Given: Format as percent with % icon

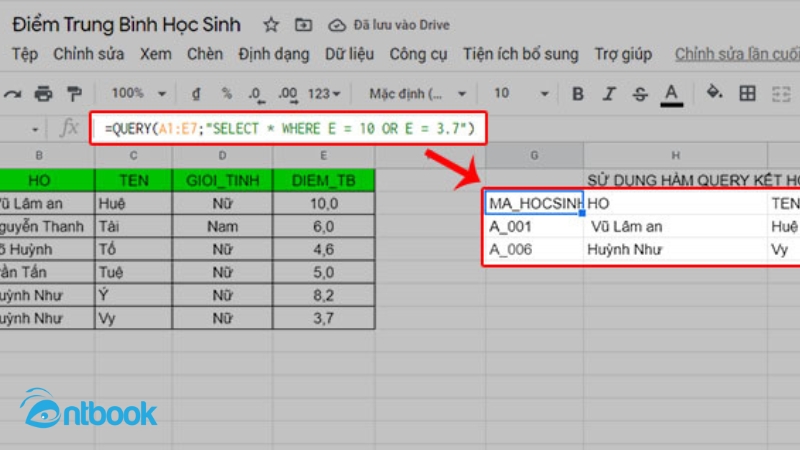Looking at the screenshot, I should (x=227, y=94).
